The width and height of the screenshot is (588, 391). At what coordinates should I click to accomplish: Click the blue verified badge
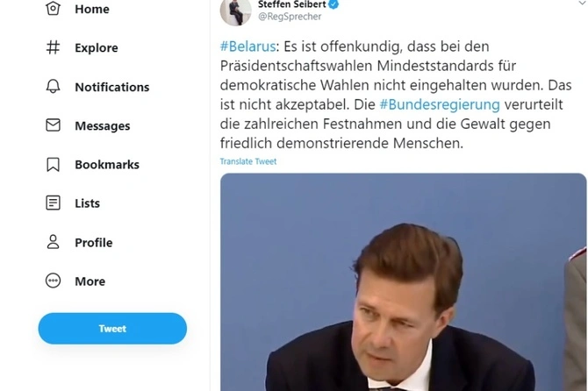tap(334, 4)
